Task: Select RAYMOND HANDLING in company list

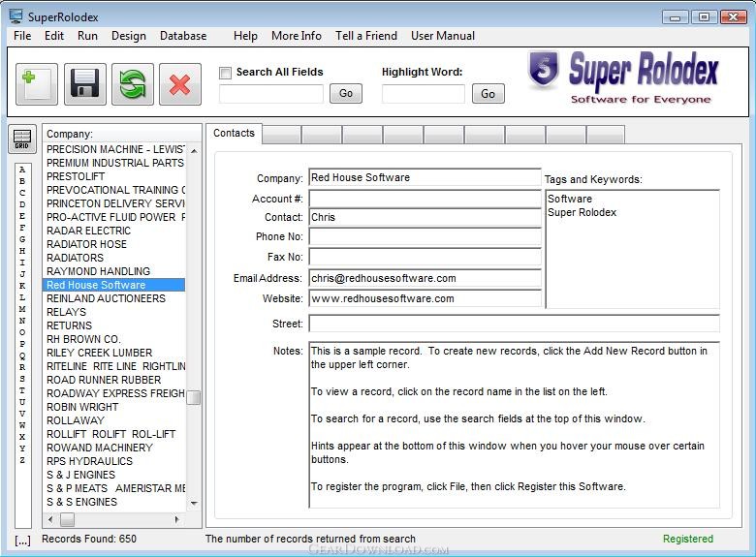Action: coord(98,271)
